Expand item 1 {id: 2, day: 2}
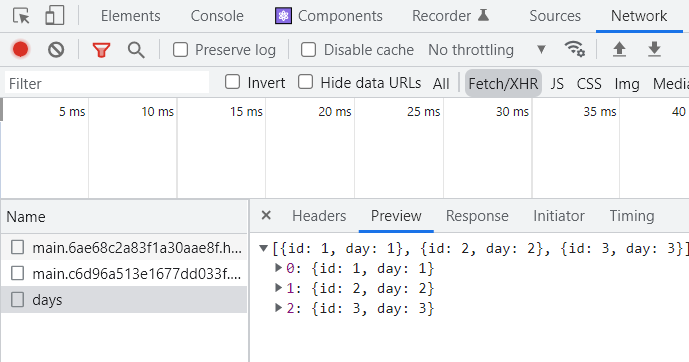 (x=278, y=287)
